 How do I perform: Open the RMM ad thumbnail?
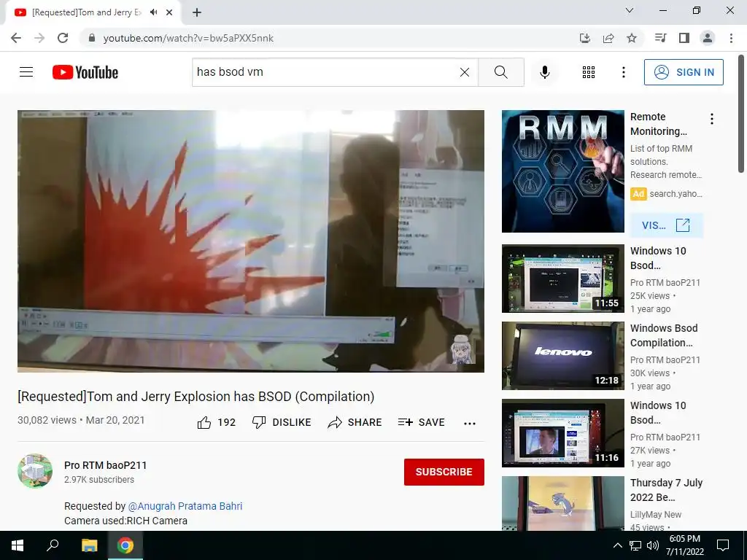562,171
